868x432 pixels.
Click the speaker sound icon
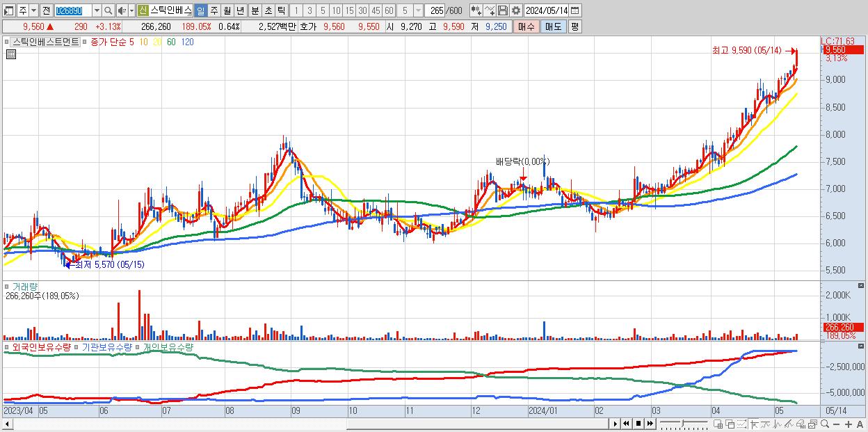(122, 10)
